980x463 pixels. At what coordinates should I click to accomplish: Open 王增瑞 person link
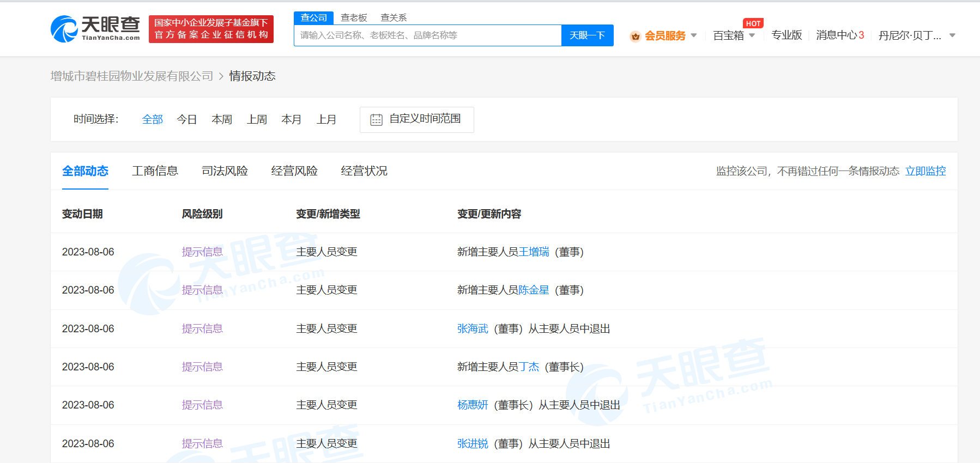click(x=534, y=252)
